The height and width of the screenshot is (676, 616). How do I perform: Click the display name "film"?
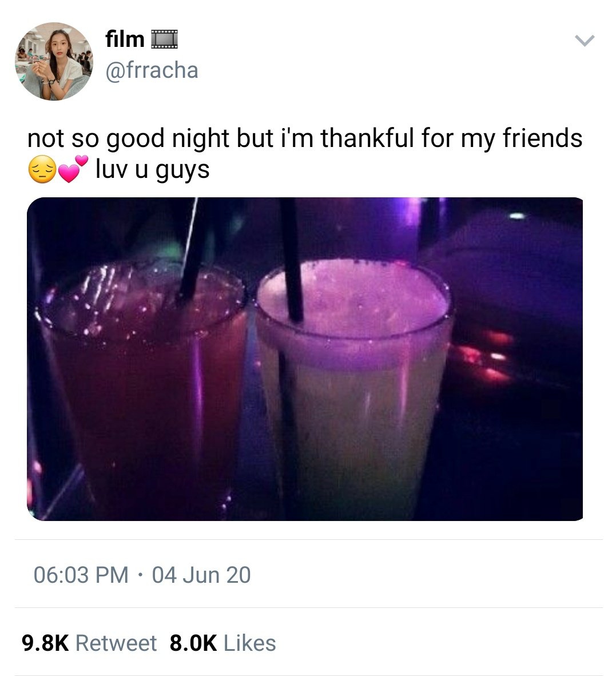coord(125,39)
